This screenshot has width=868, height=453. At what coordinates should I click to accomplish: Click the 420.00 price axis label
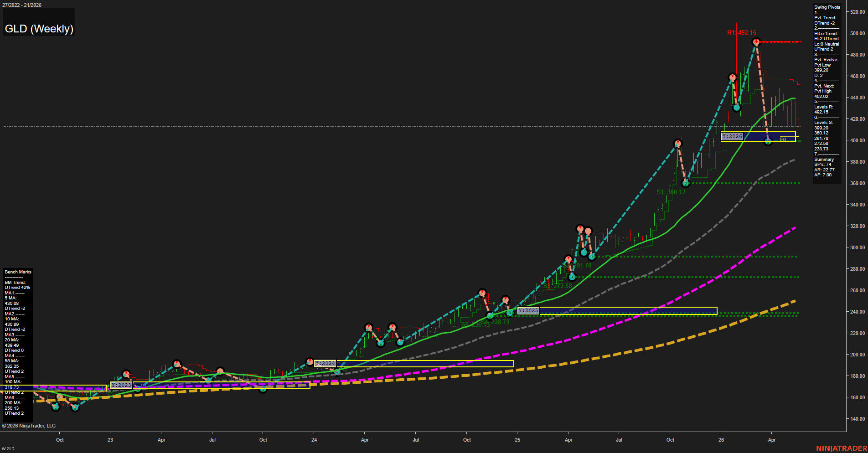point(858,119)
